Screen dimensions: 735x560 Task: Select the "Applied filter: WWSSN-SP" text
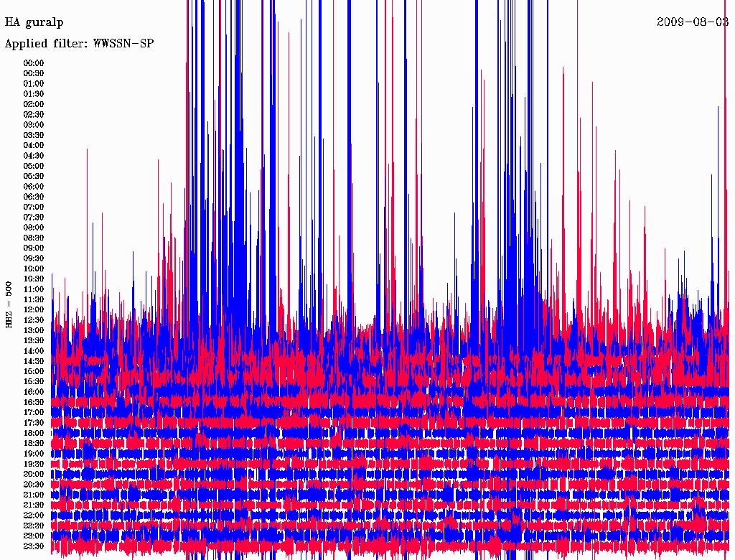click(x=79, y=44)
